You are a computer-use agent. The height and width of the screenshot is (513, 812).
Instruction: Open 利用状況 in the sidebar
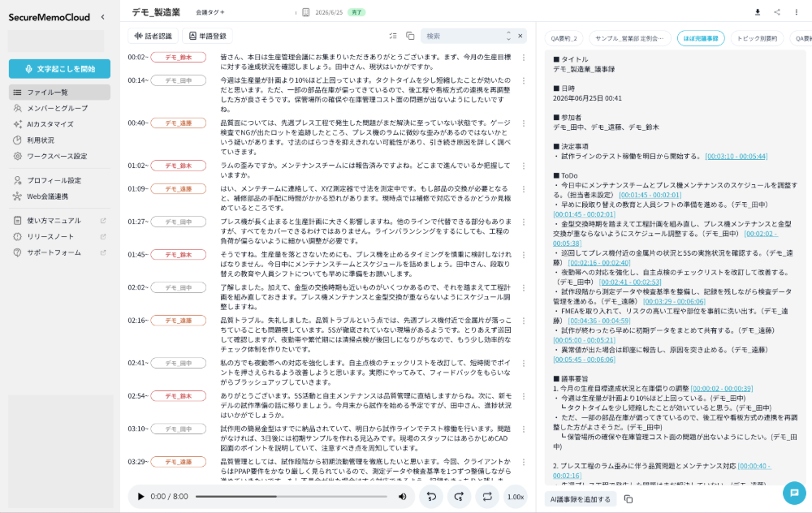coord(59,140)
